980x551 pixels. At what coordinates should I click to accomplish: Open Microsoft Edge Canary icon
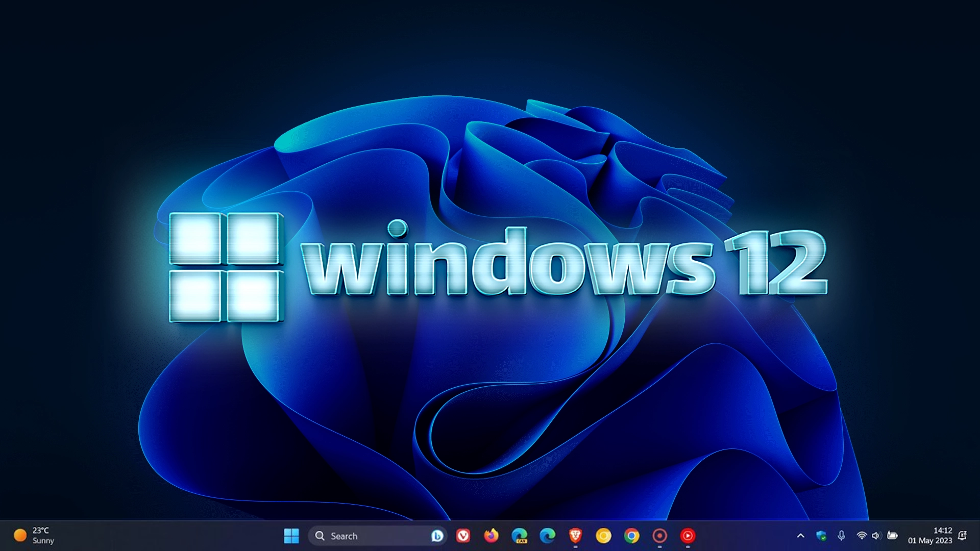[520, 536]
